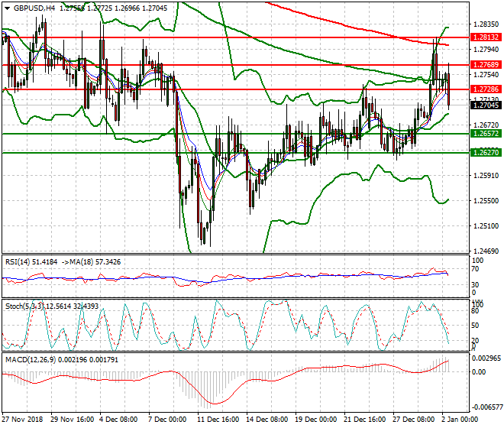This screenshot has width=504, height=428.
Task: Click the MACD(12,26,9) indicator label
Action: pos(31,359)
